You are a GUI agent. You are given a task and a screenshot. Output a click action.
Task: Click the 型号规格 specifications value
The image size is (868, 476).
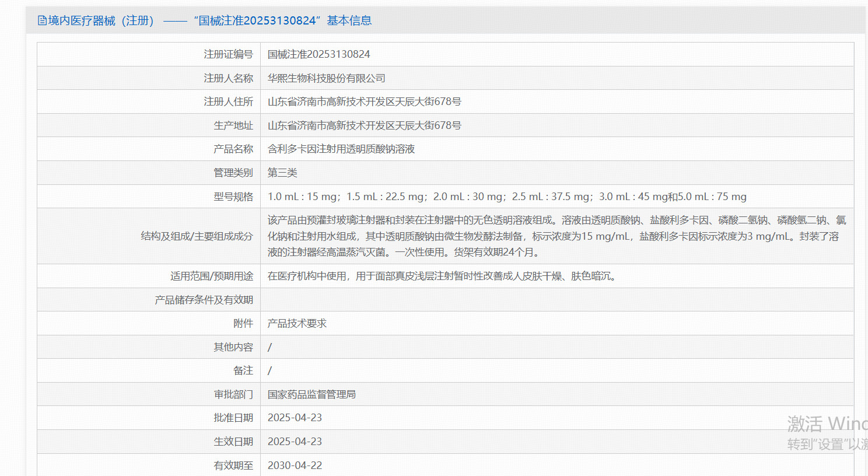[x=506, y=197]
